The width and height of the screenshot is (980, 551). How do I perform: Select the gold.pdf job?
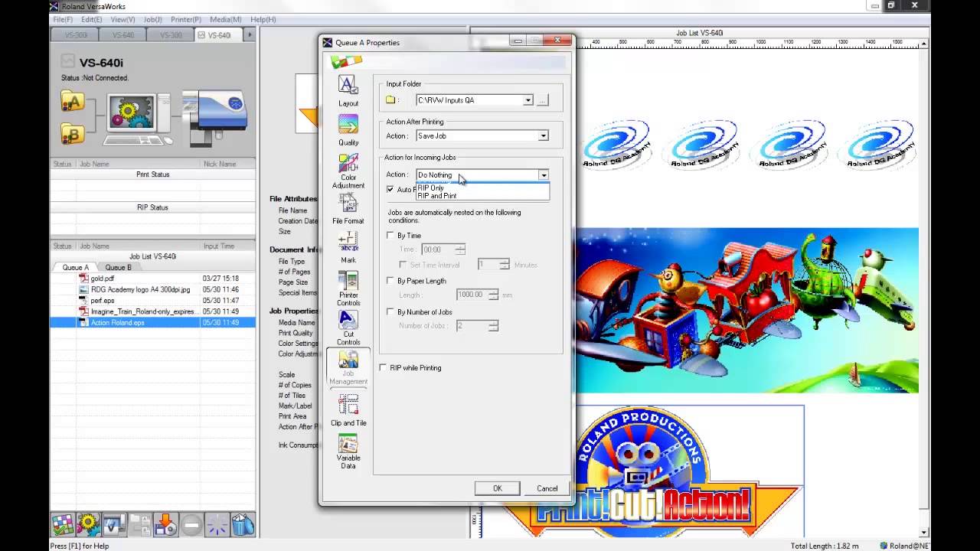tap(153, 279)
